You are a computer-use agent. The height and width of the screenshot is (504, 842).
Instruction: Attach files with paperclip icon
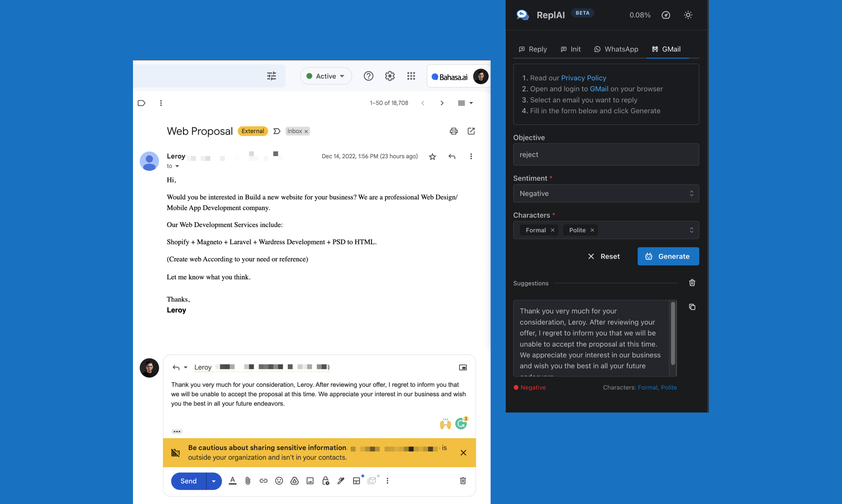248,481
